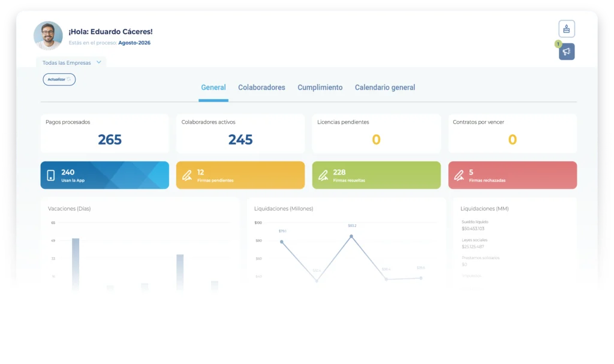The image size is (614, 364).
Task: Click the pen icon on Firmas resueltas card
Action: 323,175
